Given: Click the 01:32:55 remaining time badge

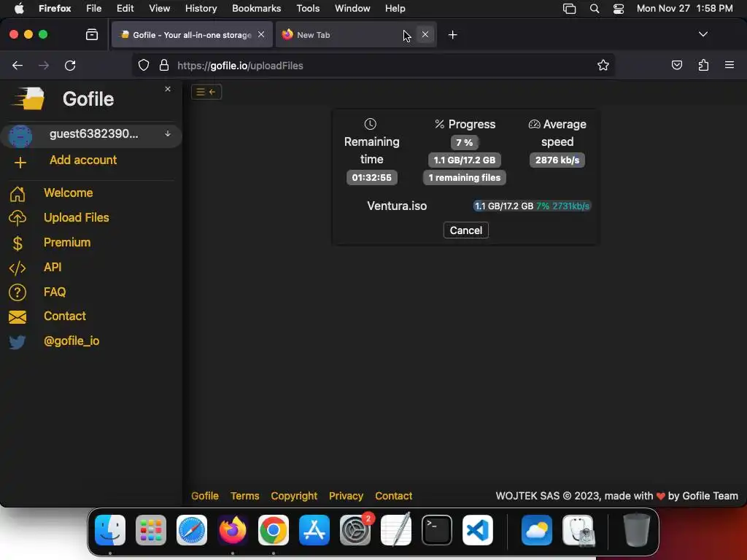Looking at the screenshot, I should click(x=371, y=178).
